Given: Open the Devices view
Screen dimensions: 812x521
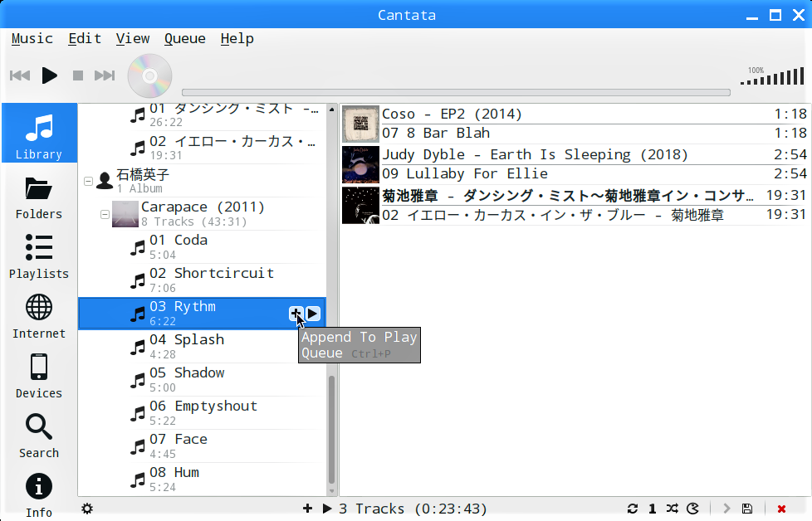Looking at the screenshot, I should 39,376.
